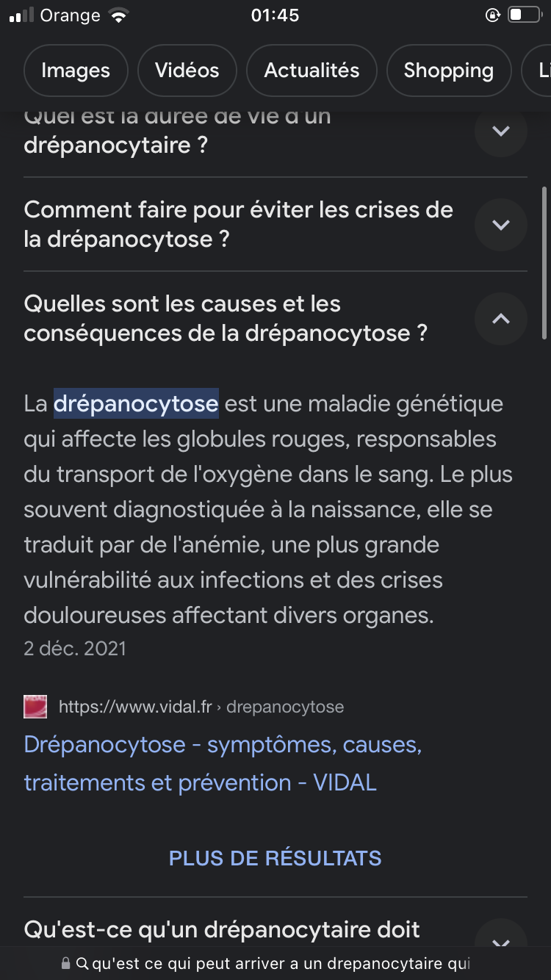Open the Vidéos search tab
Screen dimensions: 551x980
tap(187, 71)
